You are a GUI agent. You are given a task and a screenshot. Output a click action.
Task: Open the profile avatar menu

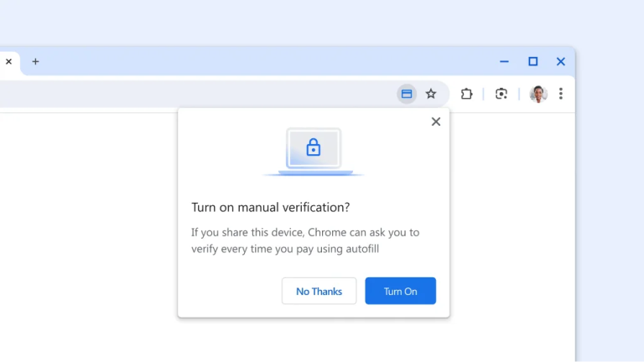[538, 94]
